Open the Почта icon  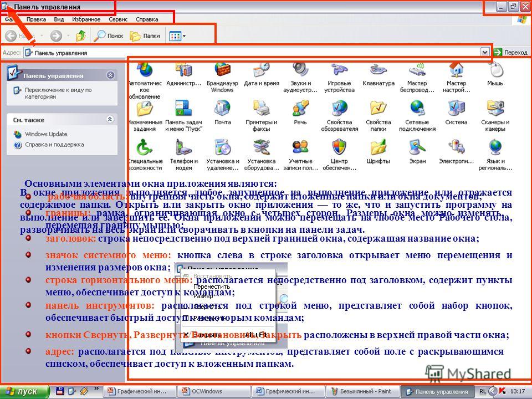222,109
